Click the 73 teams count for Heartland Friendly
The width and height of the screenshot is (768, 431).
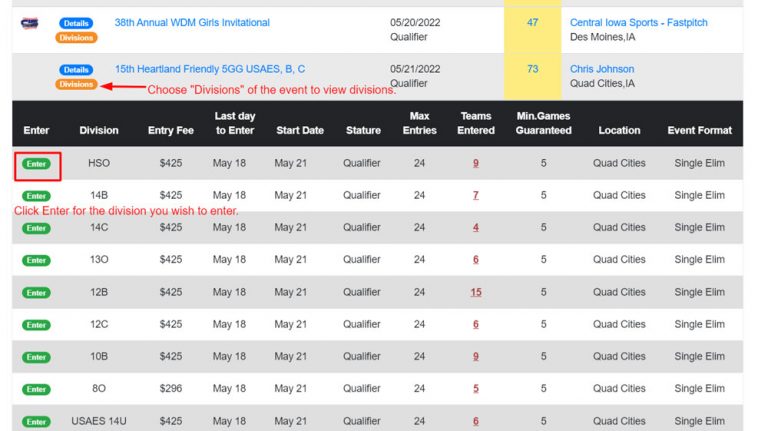pos(532,69)
